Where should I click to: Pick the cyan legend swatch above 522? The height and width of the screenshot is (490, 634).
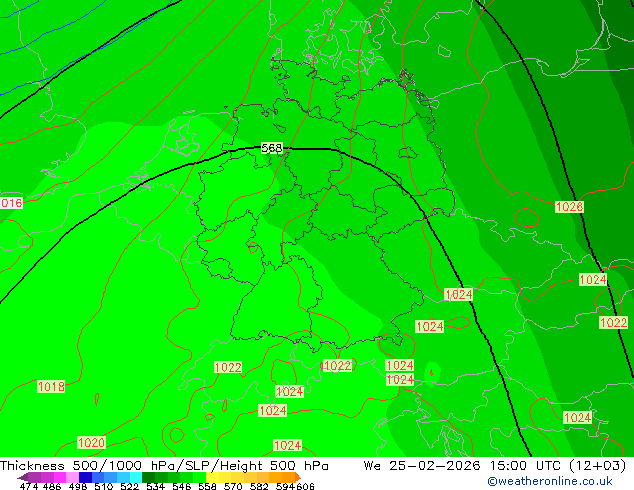point(136,477)
